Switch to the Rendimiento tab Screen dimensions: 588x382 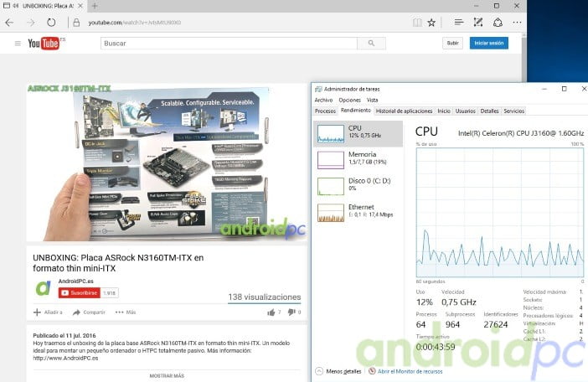click(355, 111)
